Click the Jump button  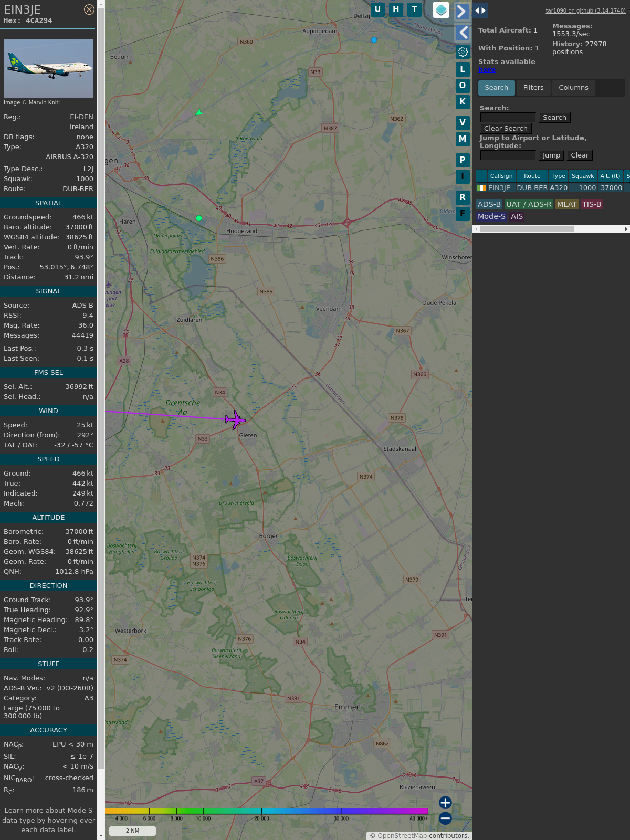click(551, 155)
